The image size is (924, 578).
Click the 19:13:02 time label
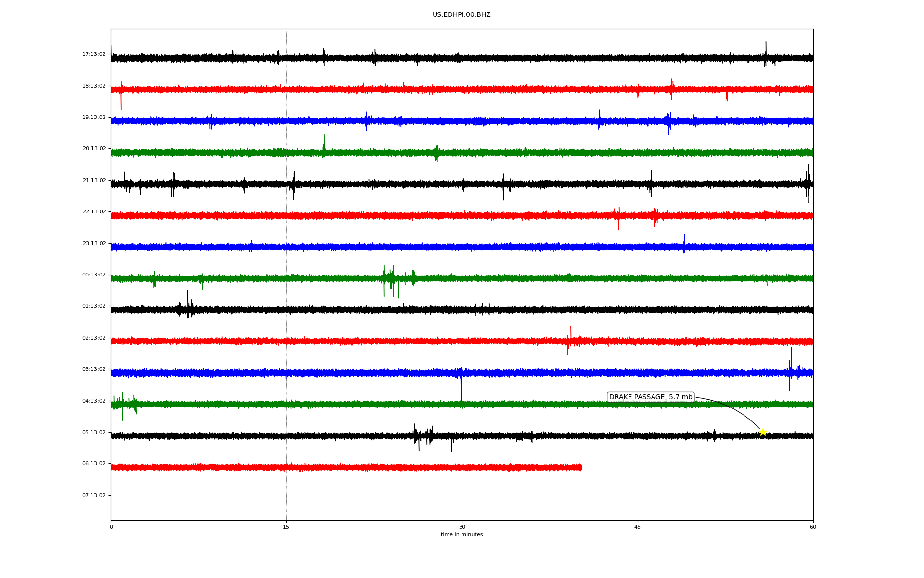coord(94,118)
